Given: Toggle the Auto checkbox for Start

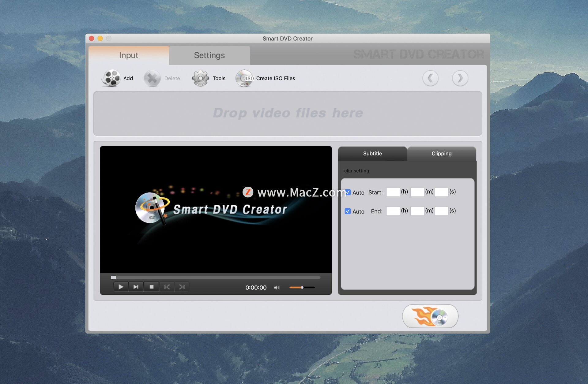Looking at the screenshot, I should pyautogui.click(x=348, y=192).
